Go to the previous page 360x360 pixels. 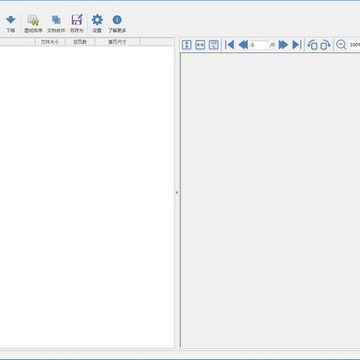[x=243, y=45]
